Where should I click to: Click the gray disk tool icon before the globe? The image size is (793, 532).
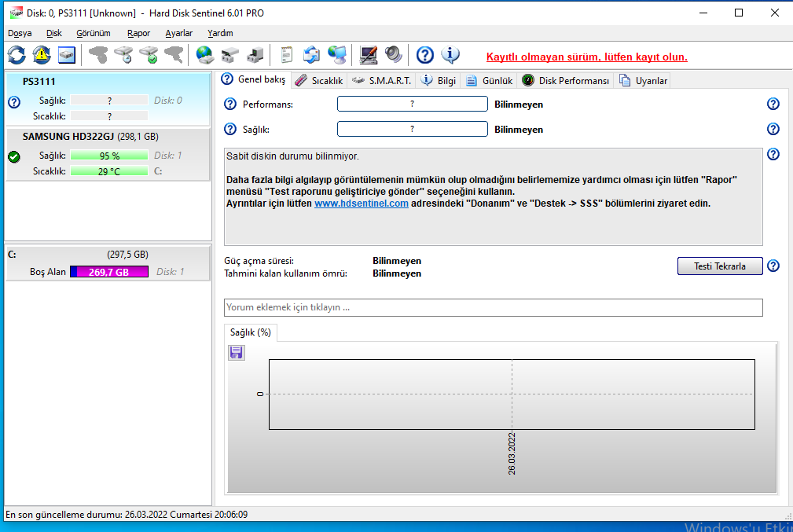[174, 55]
